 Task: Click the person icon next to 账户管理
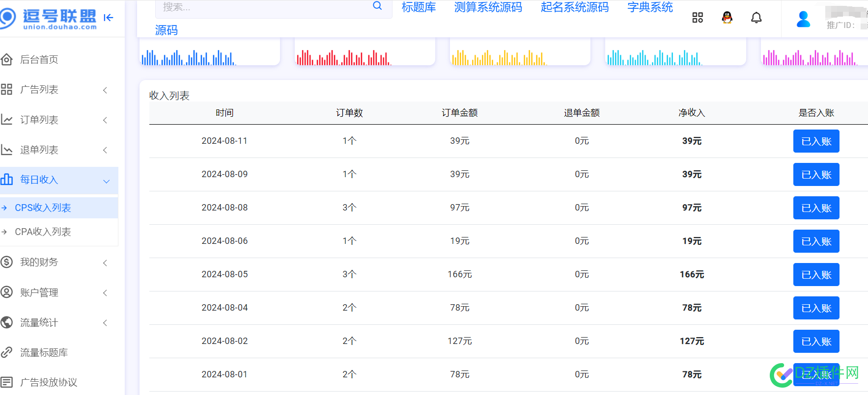click(x=6, y=292)
